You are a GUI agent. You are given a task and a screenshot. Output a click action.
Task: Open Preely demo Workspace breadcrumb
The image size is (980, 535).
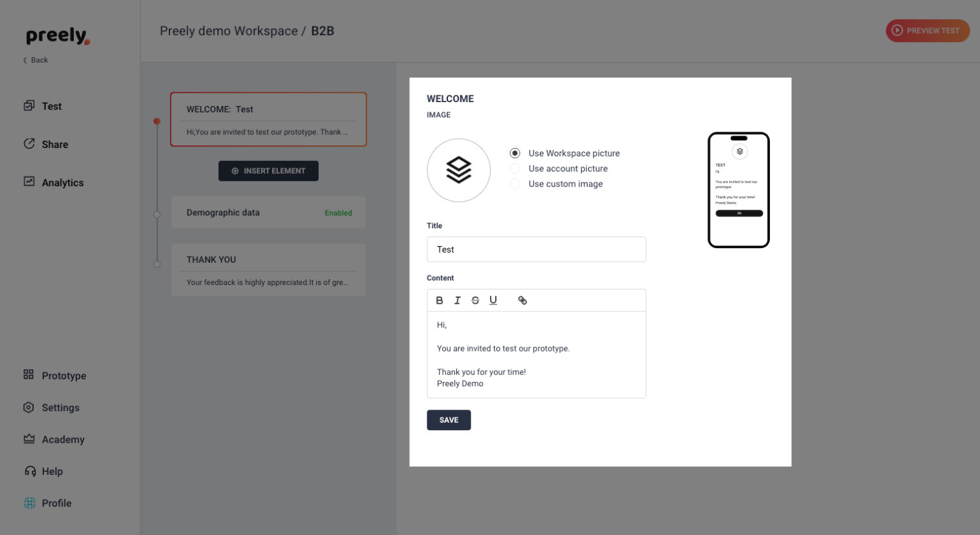pos(229,31)
